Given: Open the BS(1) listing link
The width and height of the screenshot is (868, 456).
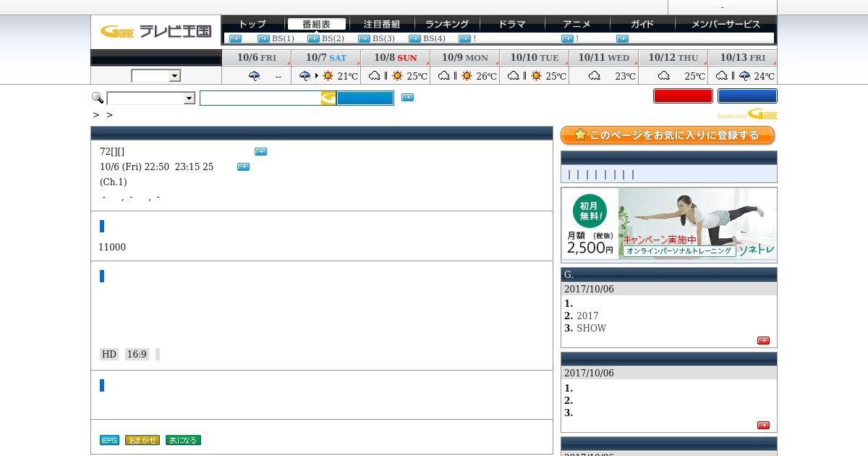Looking at the screenshot, I should click(283, 38).
